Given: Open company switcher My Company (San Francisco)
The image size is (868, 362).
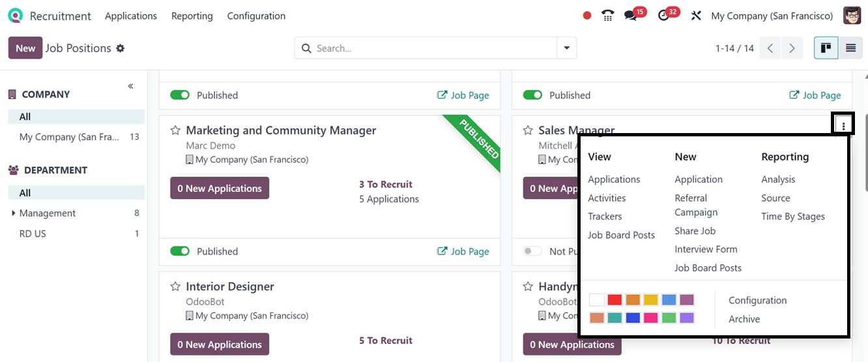Looking at the screenshot, I should point(772,16).
